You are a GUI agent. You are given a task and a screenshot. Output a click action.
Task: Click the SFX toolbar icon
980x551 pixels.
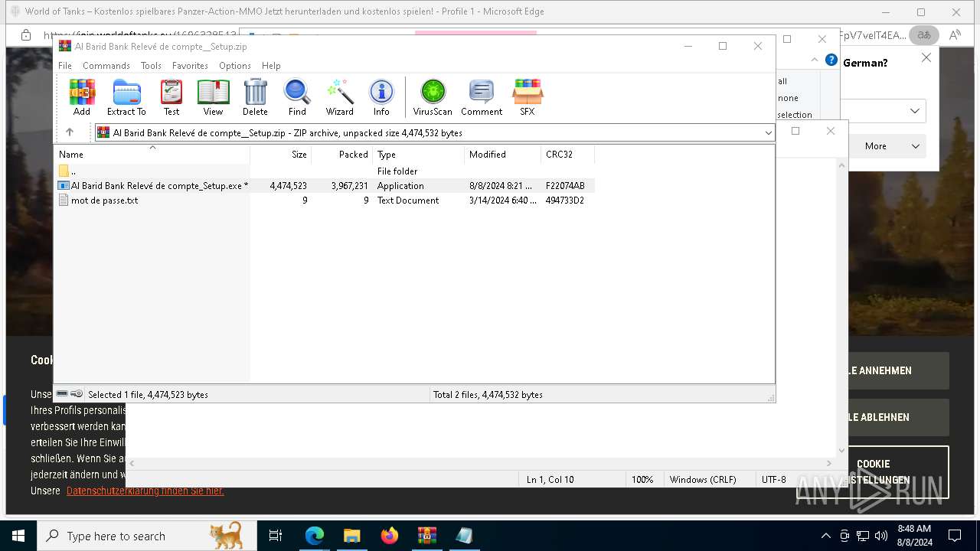click(528, 97)
